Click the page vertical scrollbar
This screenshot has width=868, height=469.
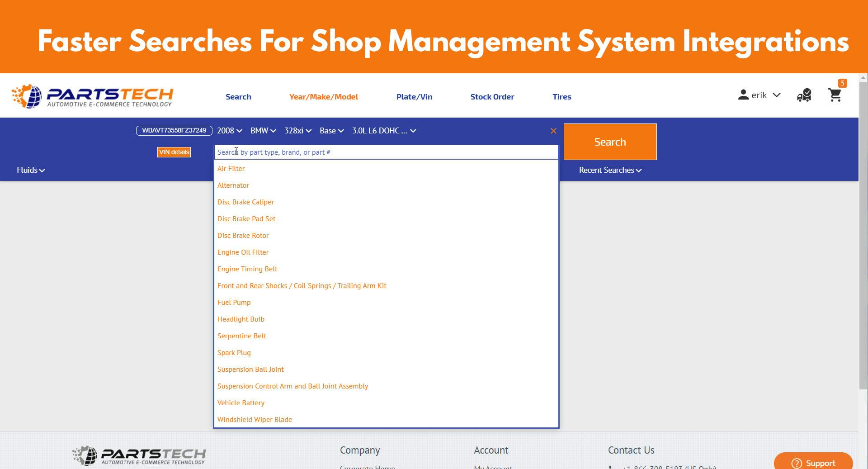point(863,235)
